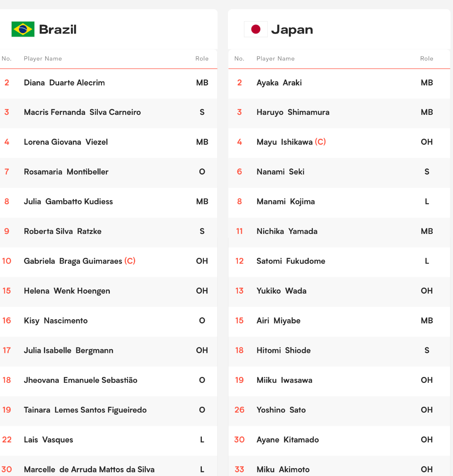
Task: Click the Brazil flag icon
Action: tap(23, 29)
